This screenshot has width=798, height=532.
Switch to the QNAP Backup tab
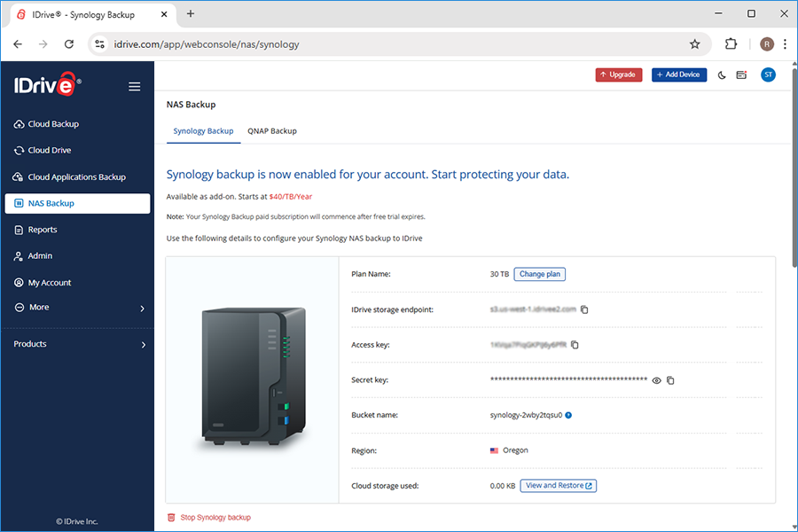(272, 131)
